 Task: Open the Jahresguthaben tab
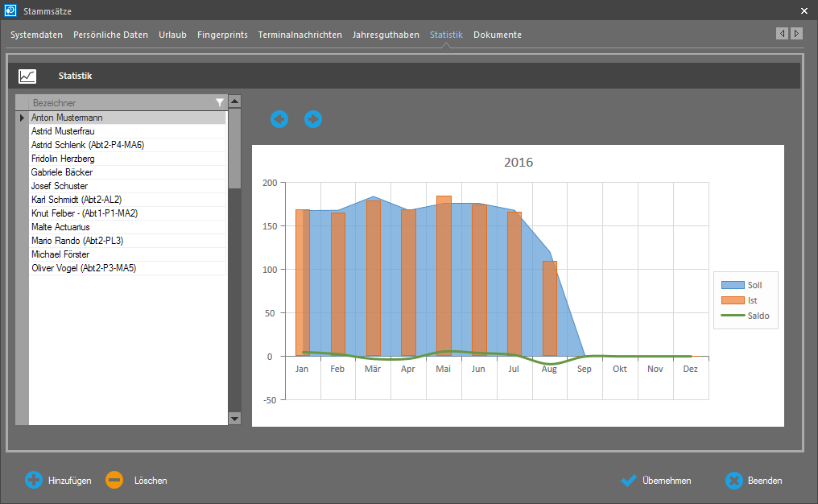tap(386, 35)
